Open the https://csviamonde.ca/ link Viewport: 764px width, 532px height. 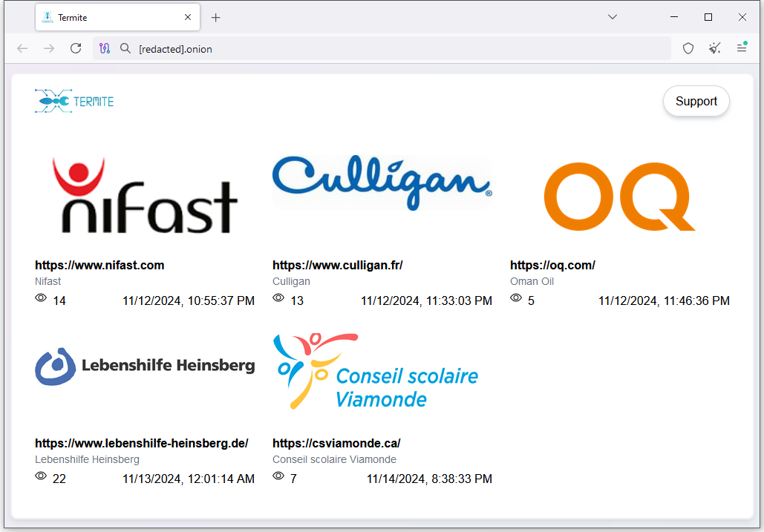[x=336, y=444]
